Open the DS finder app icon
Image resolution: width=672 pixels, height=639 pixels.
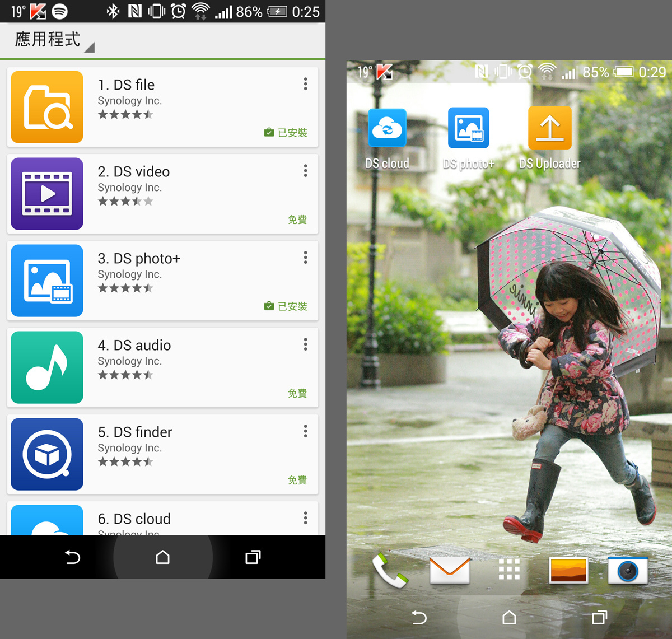point(47,454)
